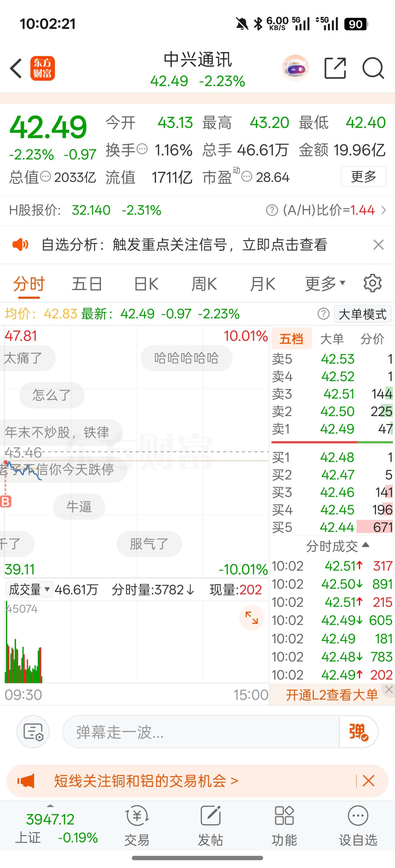This screenshot has width=395, height=868.
Task: Open 自选分析 signal notification text
Action: pyautogui.click(x=184, y=244)
